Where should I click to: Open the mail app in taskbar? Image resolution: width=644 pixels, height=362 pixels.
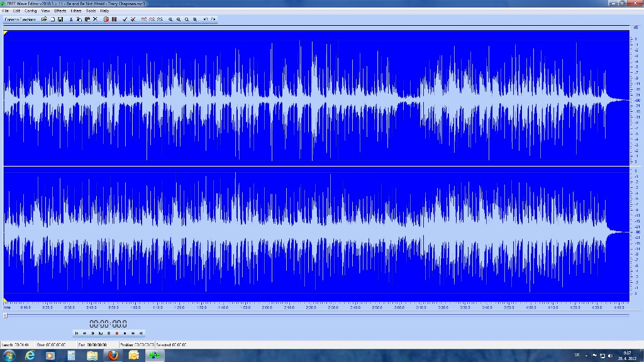[x=133, y=356]
